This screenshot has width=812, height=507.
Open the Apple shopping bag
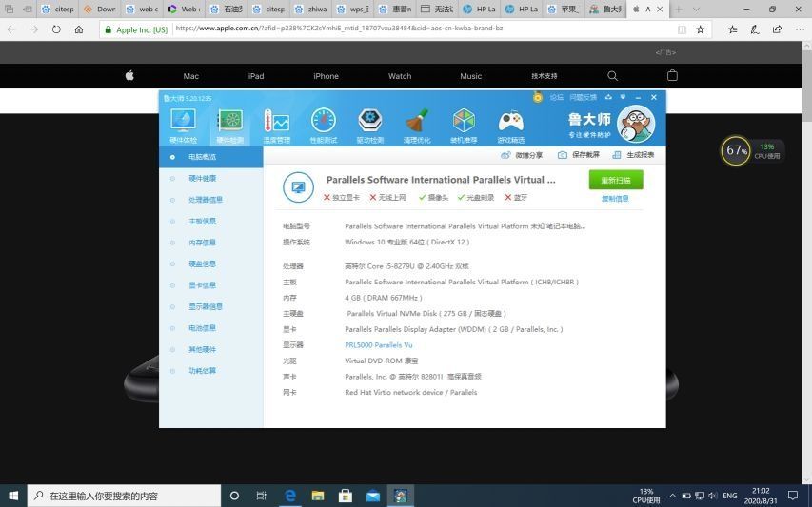tap(672, 75)
